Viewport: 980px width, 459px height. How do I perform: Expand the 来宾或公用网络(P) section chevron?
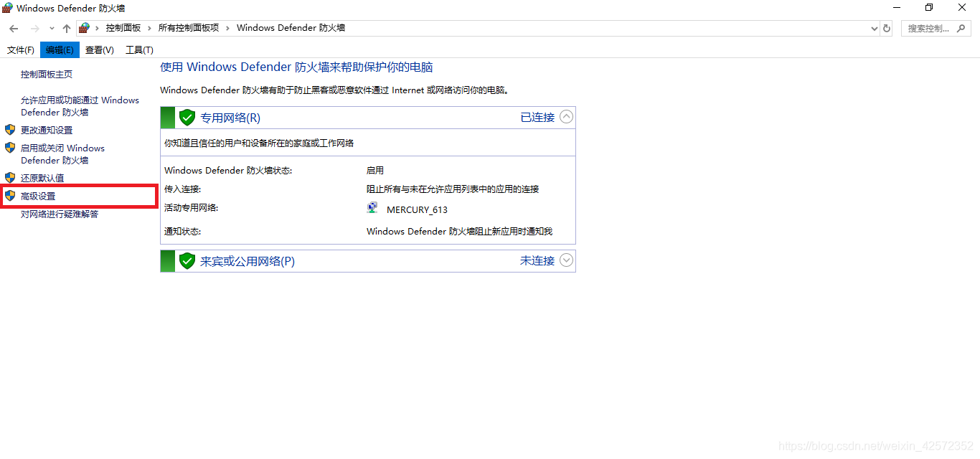(567, 260)
